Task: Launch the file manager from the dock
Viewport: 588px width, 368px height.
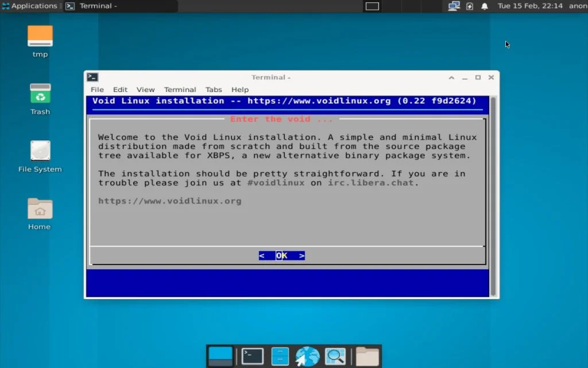Action: pyautogui.click(x=280, y=355)
